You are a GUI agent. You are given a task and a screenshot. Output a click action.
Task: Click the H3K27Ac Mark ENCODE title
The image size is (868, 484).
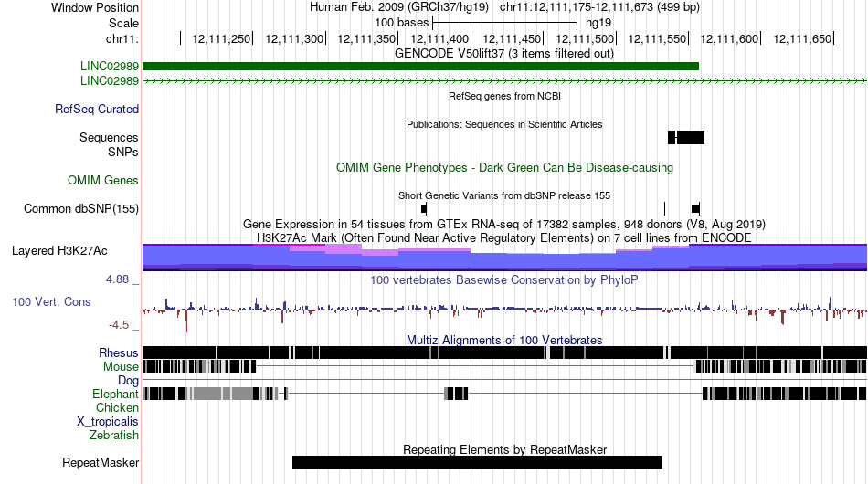(504, 237)
